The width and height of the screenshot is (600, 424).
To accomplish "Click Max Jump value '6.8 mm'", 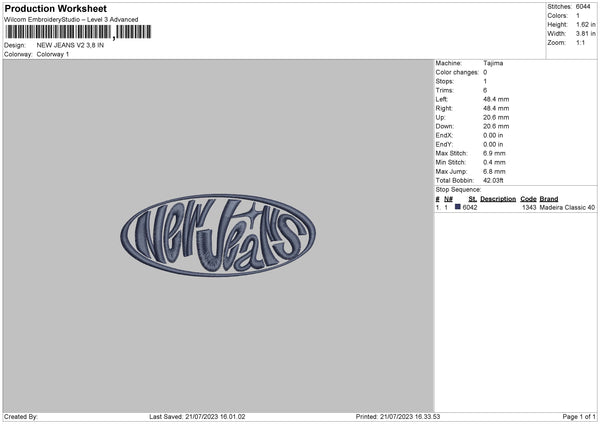I will click(494, 171).
